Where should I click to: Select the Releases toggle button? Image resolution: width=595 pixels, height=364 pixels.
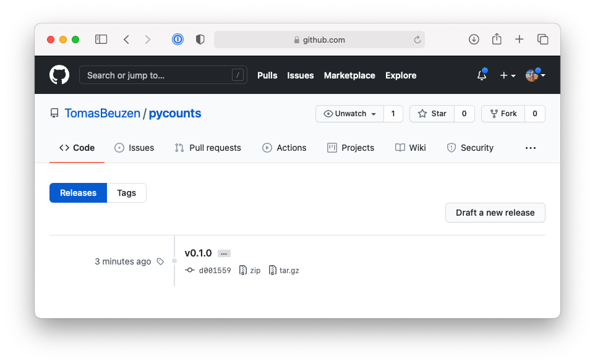coord(78,193)
